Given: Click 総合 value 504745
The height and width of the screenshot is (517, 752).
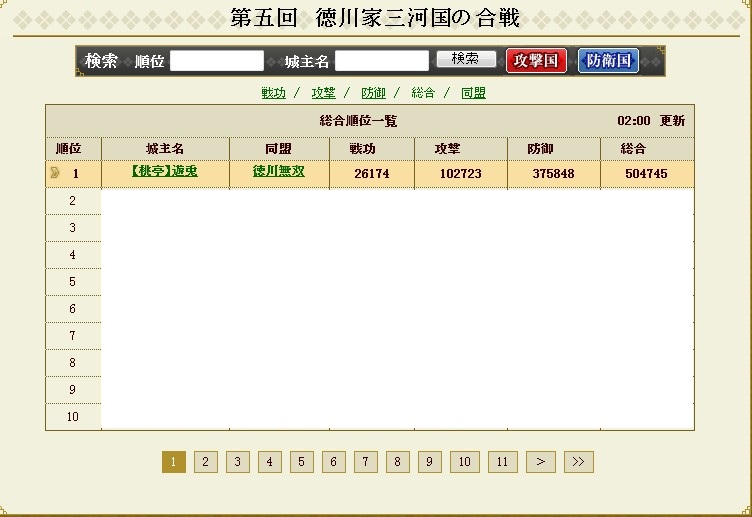Looking at the screenshot, I should pyautogui.click(x=646, y=174).
